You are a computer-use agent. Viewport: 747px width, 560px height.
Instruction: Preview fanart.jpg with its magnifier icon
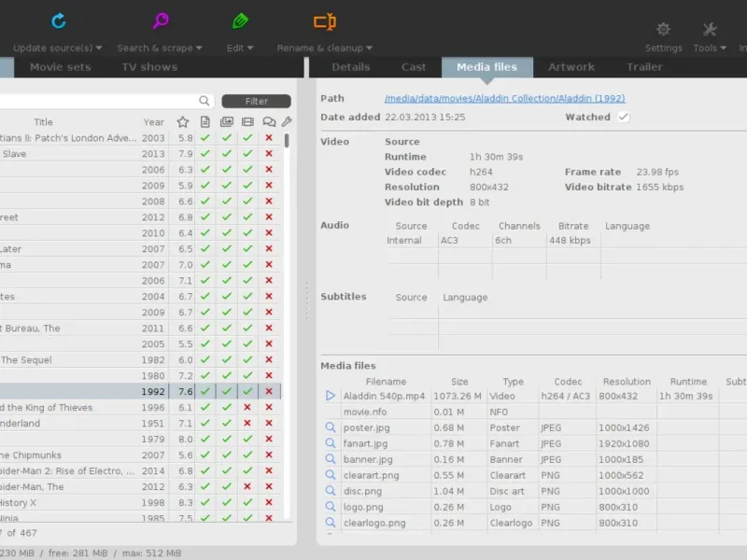click(331, 442)
